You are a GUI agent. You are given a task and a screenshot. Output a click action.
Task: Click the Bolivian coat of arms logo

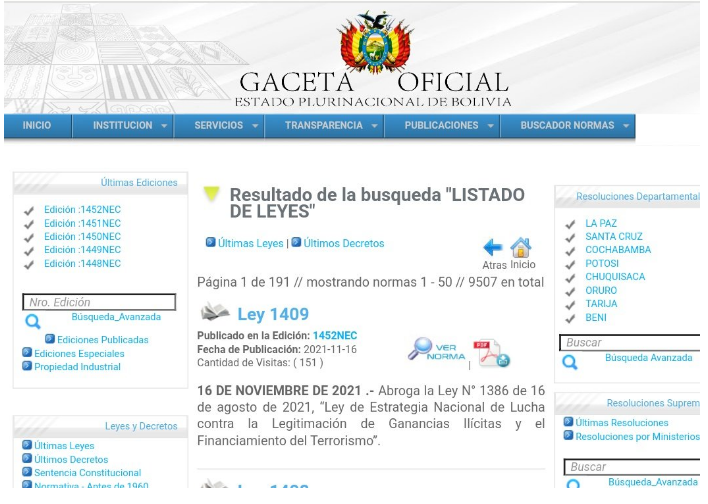point(375,42)
